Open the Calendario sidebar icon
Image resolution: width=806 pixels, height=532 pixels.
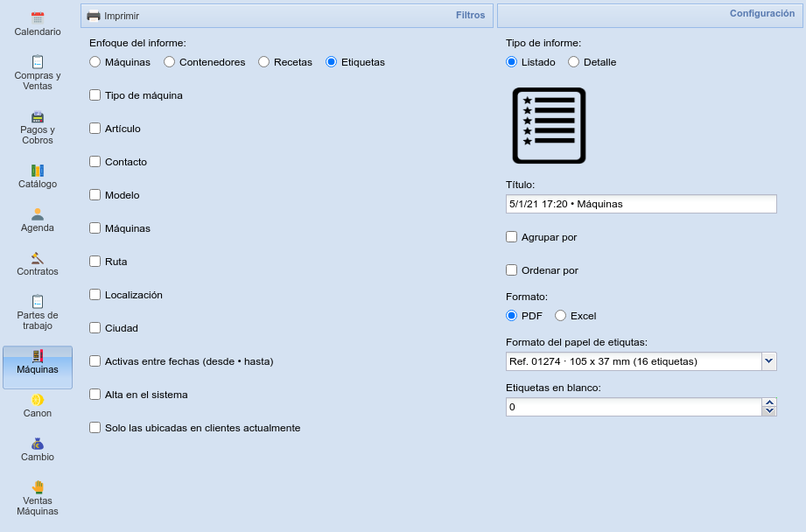point(38,18)
